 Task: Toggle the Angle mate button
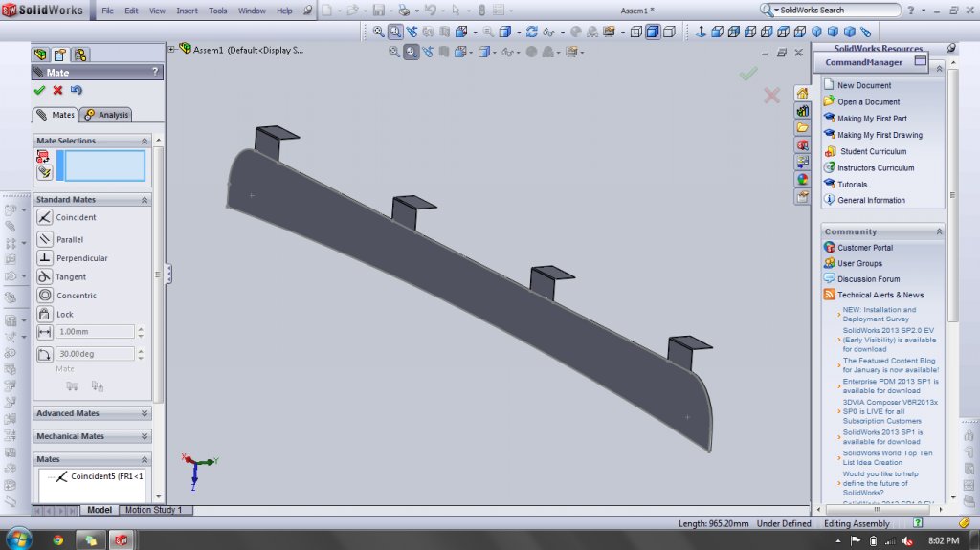pos(44,354)
